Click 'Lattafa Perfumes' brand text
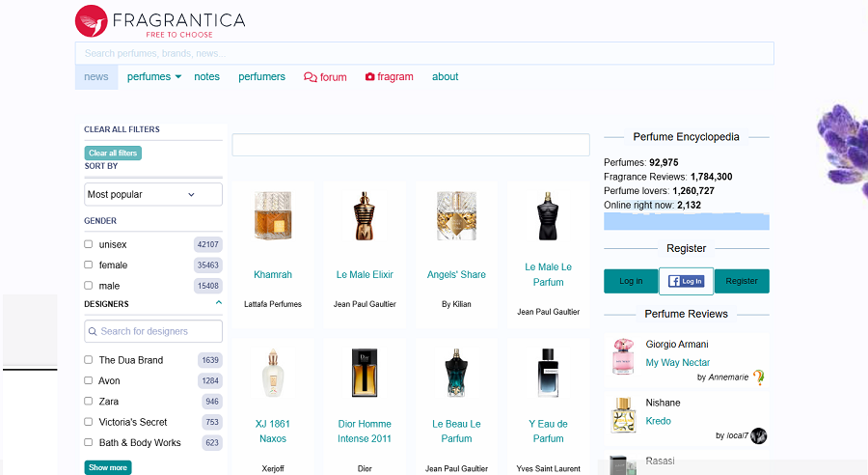This screenshot has width=868, height=475. (x=273, y=304)
